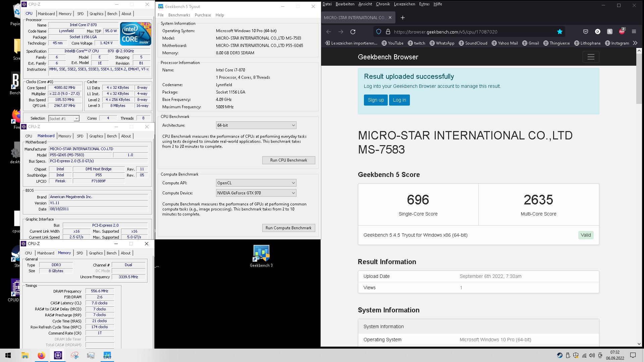Click Lesezeichen importieren bookmark

351,43
